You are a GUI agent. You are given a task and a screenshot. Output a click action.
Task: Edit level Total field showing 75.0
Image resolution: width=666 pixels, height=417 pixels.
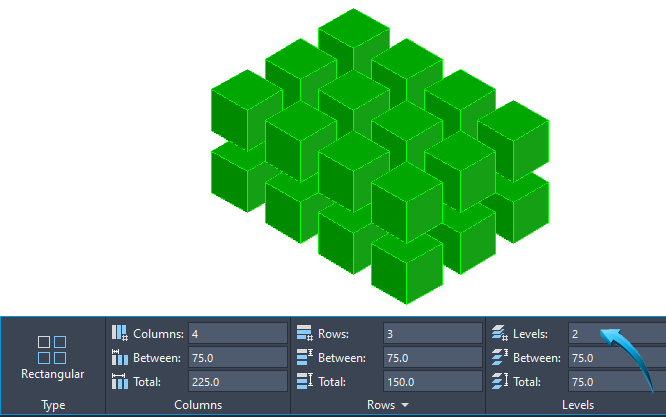point(617,381)
